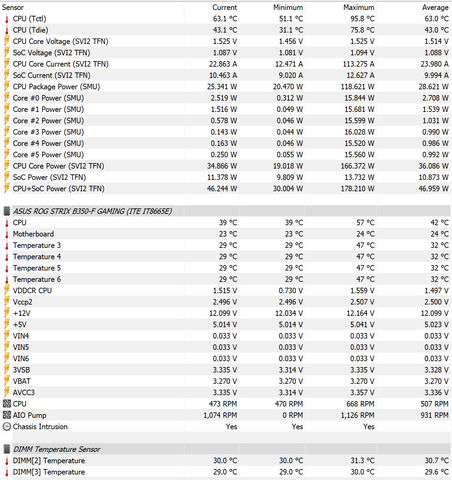Click the fan icon next to CPU RPM row
Image resolution: width=452 pixels, height=480 pixels.
click(7, 404)
